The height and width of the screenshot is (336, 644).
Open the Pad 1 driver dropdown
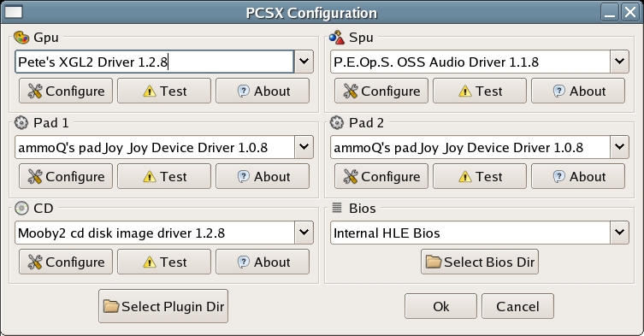(304, 147)
